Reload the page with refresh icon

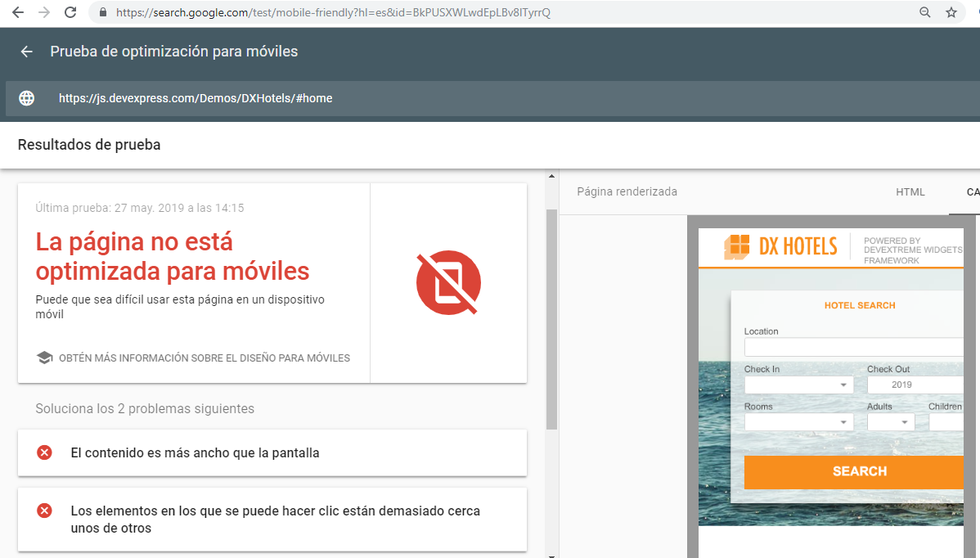pos(70,12)
